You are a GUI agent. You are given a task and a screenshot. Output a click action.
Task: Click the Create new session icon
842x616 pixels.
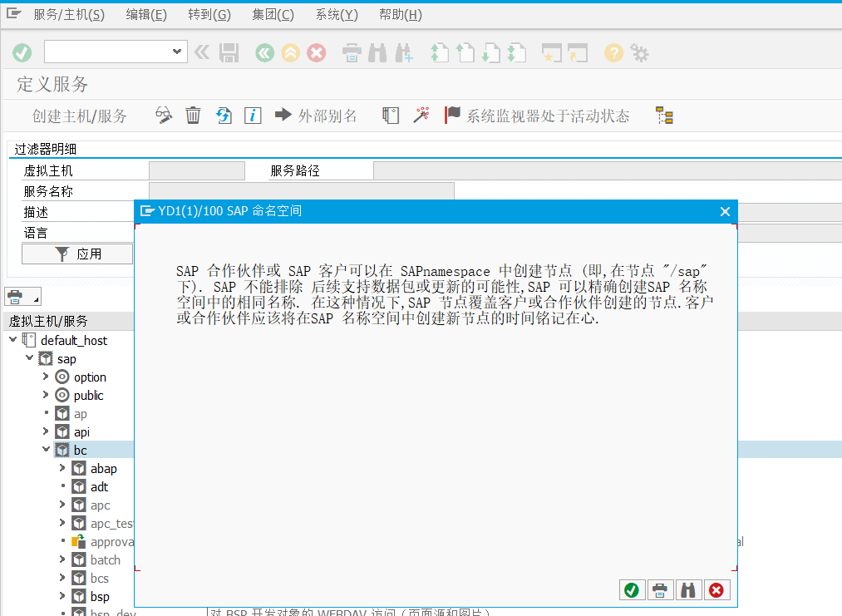click(551, 52)
